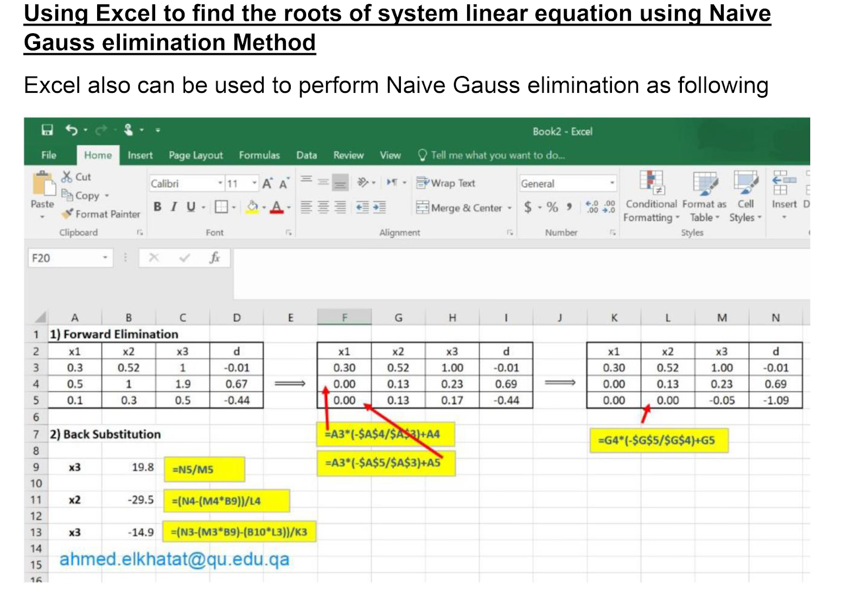Open Format as Table gallery
Viewport: 868px width, 598px height.
coord(705,196)
